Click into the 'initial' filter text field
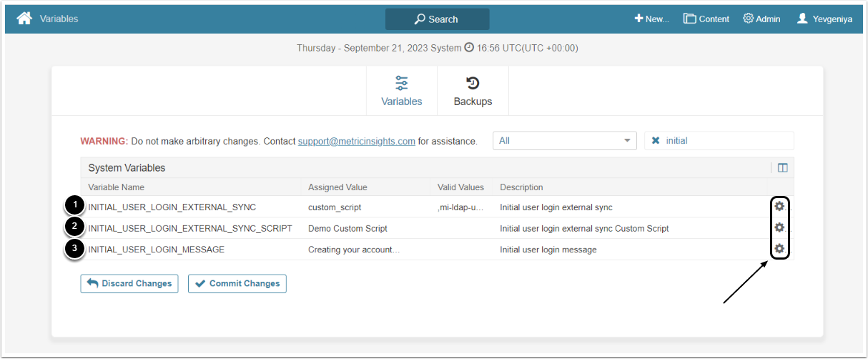868x359 pixels. coord(726,141)
